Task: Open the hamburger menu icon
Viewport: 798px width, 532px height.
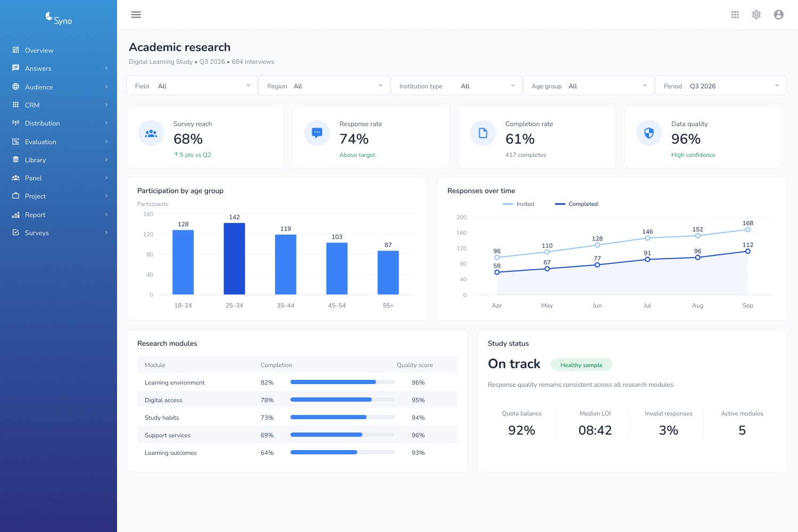Action: [136, 15]
